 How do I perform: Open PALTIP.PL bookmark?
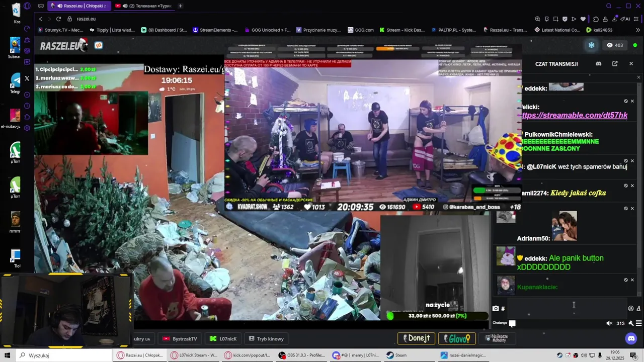click(x=453, y=30)
